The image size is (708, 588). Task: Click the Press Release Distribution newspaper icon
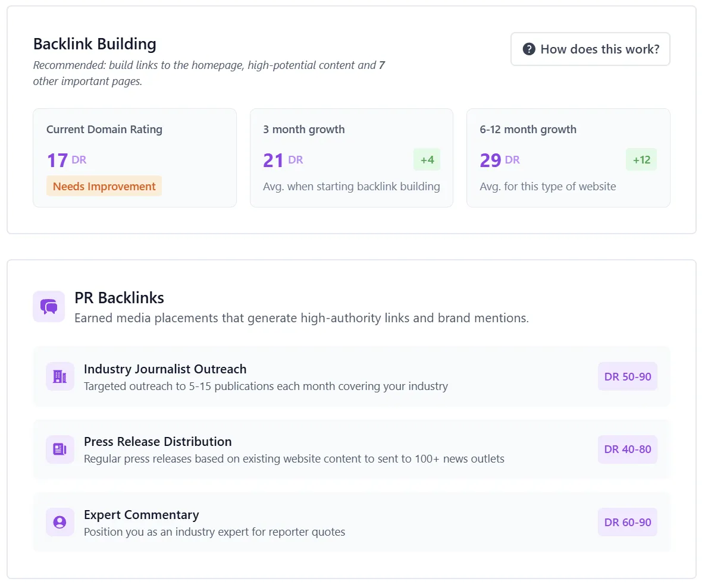[60, 449]
